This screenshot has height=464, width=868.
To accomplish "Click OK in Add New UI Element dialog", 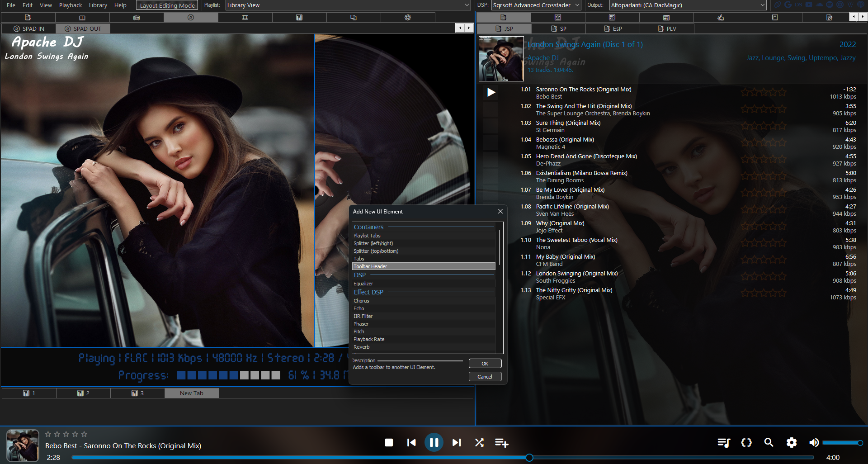I will [485, 364].
